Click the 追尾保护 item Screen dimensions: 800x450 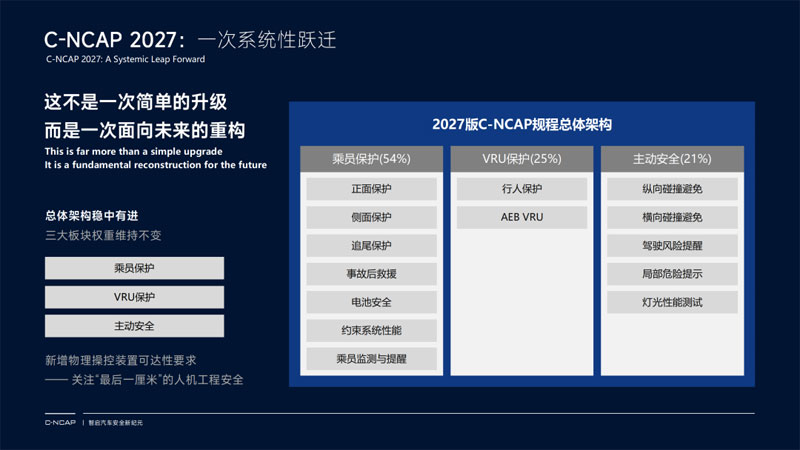(371, 245)
